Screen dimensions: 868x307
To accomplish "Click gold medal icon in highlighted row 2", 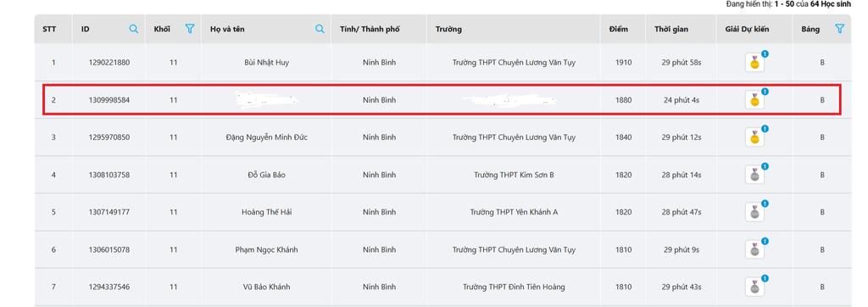I will pos(754,101).
